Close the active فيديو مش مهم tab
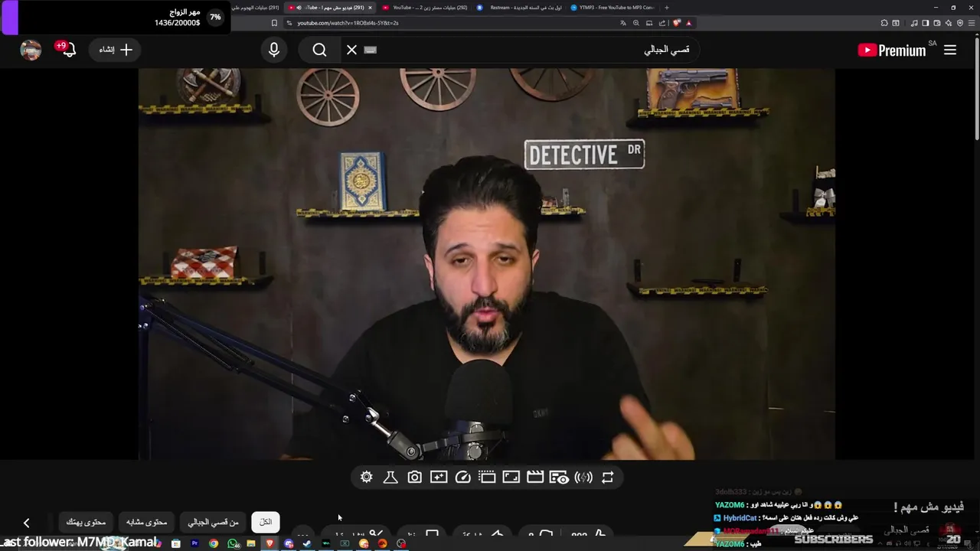Image resolution: width=980 pixels, height=551 pixels. click(370, 8)
